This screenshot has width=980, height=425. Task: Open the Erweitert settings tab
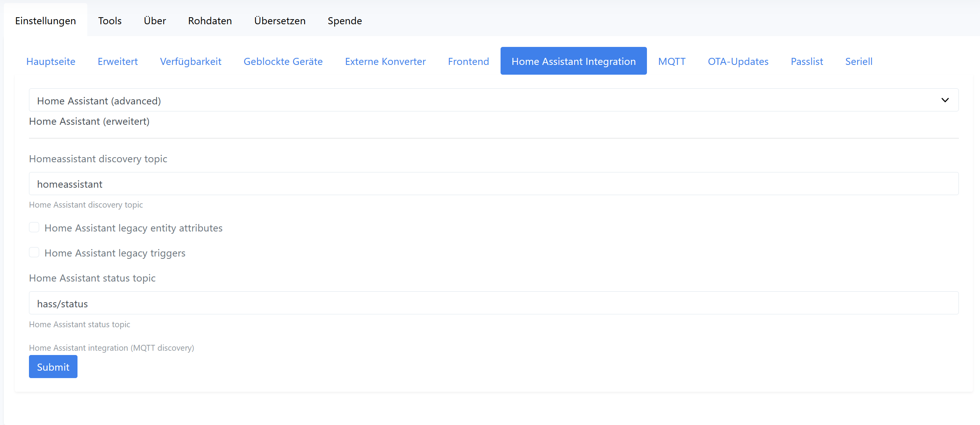pyautogui.click(x=117, y=61)
